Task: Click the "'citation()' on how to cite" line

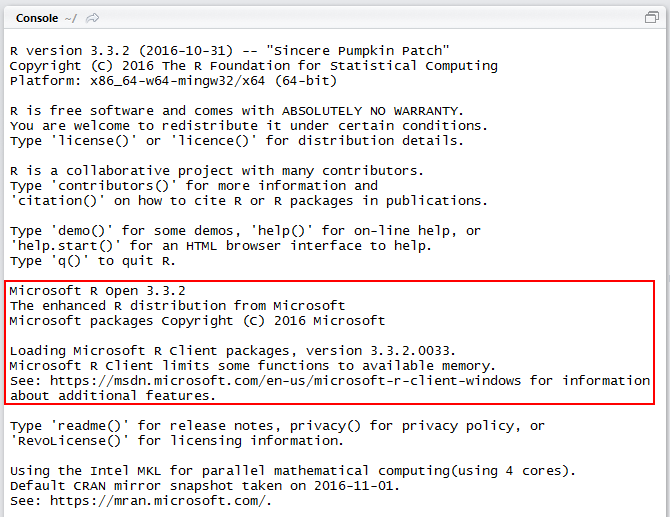Action: pos(249,201)
